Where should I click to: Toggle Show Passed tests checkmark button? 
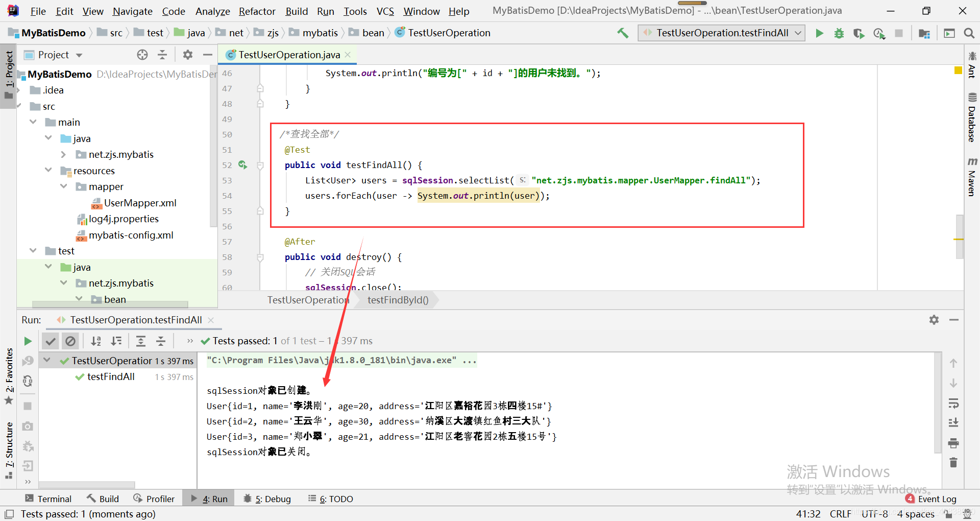51,341
